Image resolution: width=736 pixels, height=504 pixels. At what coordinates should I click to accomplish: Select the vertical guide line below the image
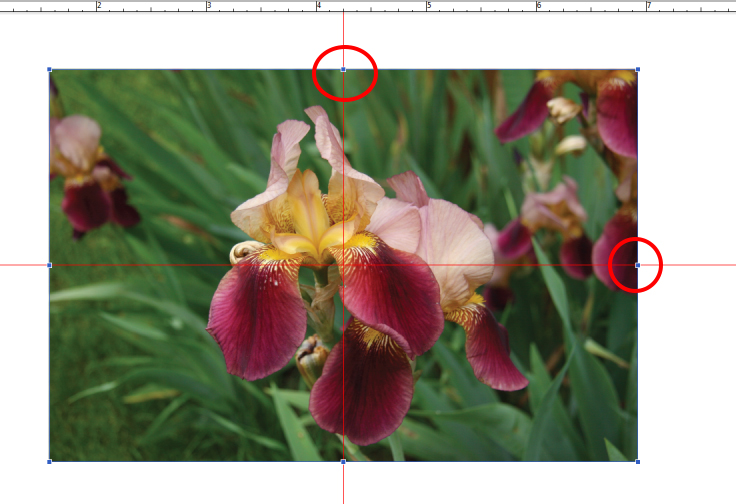[343, 485]
